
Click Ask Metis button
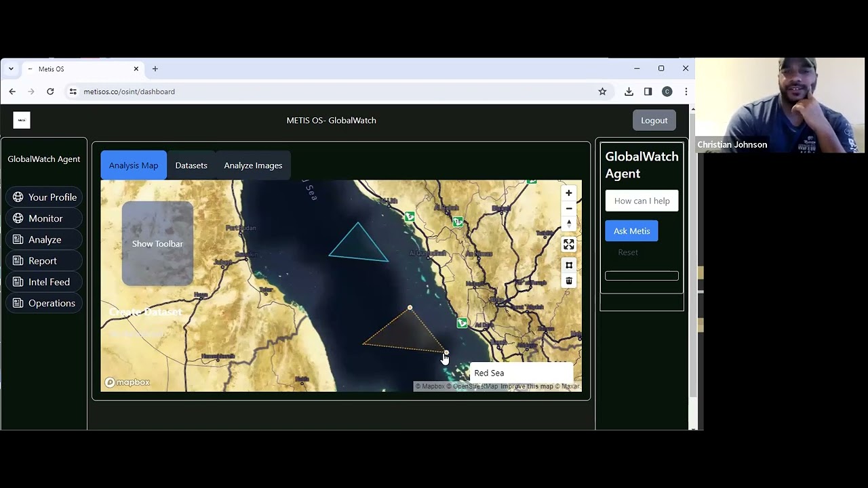pyautogui.click(x=631, y=231)
